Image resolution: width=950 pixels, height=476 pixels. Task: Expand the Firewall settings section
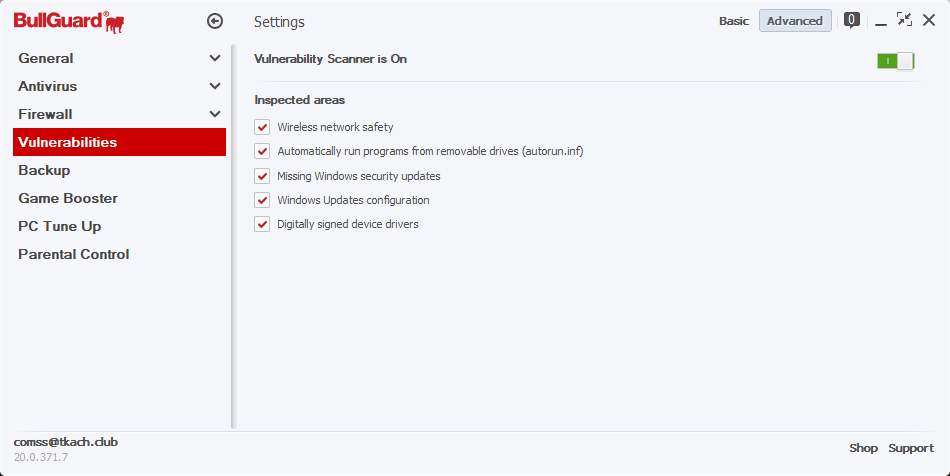(x=214, y=114)
